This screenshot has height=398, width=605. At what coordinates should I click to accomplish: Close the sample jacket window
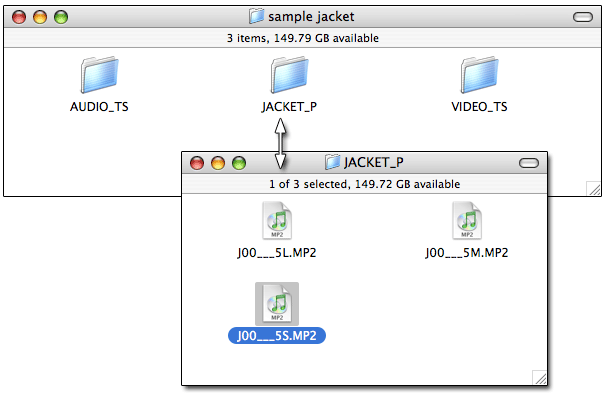[x=19, y=17]
